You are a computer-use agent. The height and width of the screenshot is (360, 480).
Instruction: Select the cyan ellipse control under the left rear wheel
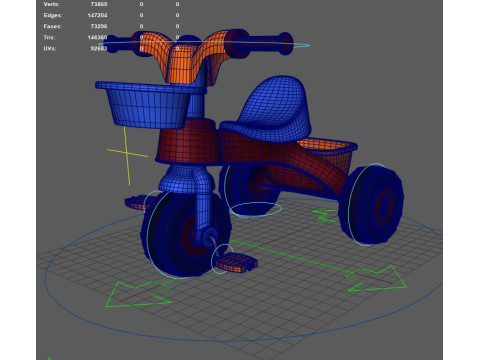[x=256, y=209]
